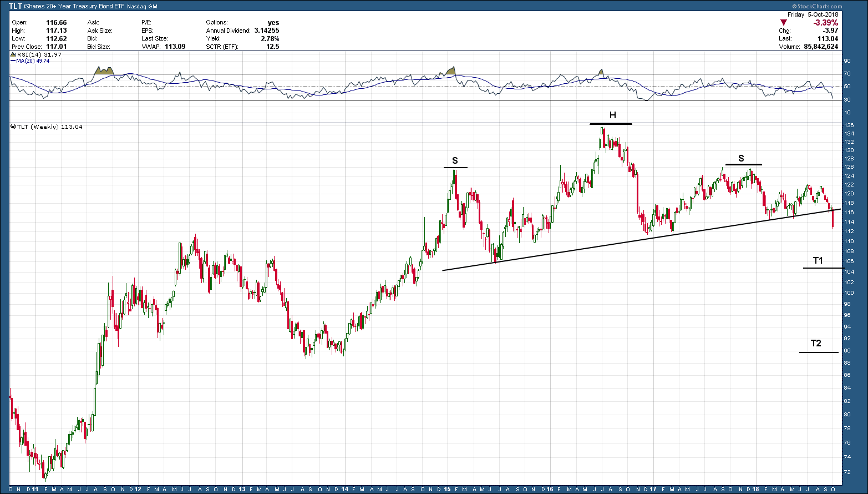Image resolution: width=868 pixels, height=494 pixels.
Task: Click the date 'Friday 5-Oct-2018'
Action: (814, 14)
